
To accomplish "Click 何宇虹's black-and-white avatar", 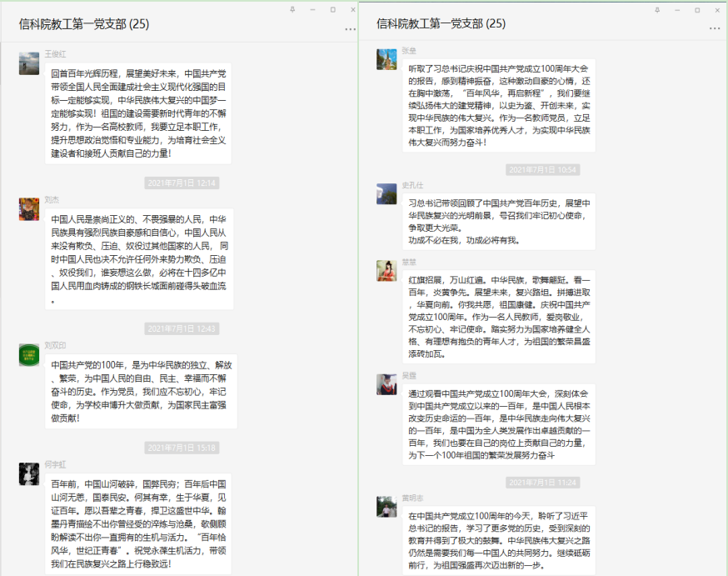I will point(29,474).
